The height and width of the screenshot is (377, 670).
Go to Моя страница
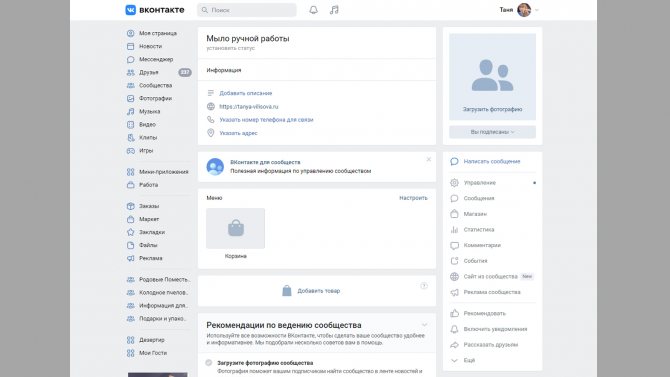(158, 33)
